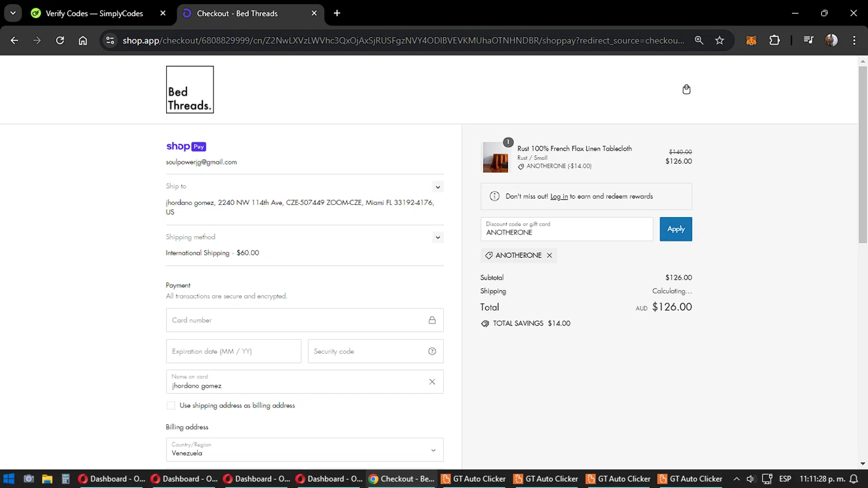Viewport: 868px width, 488px height.
Task: View site information icon in address bar
Action: tap(110, 41)
